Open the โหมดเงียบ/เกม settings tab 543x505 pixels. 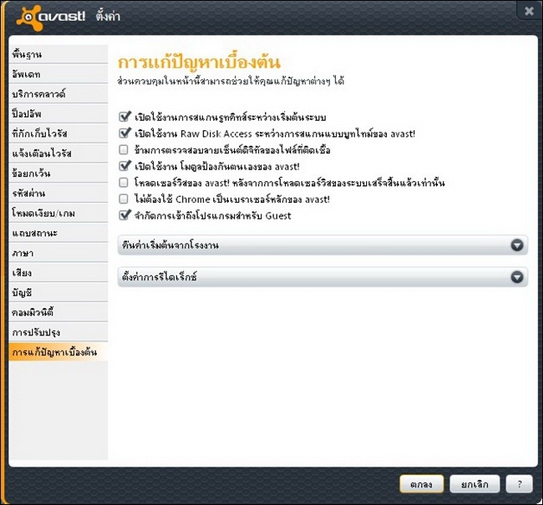(59, 213)
